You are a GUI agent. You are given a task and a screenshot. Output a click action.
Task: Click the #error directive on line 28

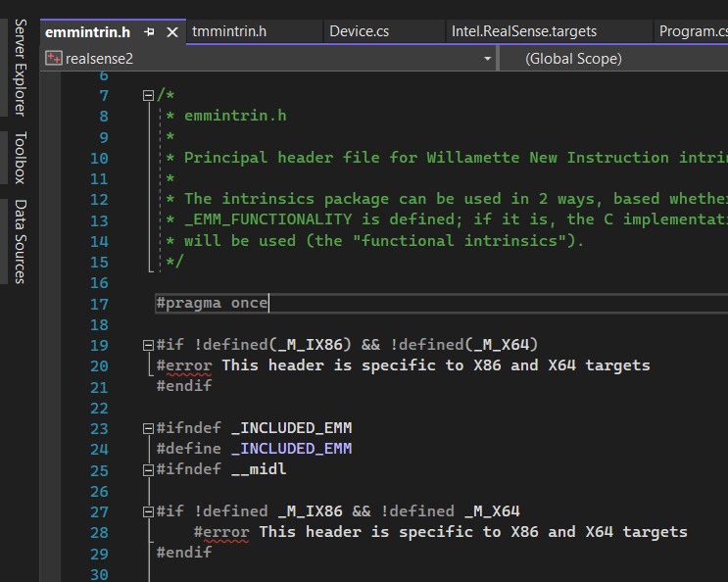point(221,532)
